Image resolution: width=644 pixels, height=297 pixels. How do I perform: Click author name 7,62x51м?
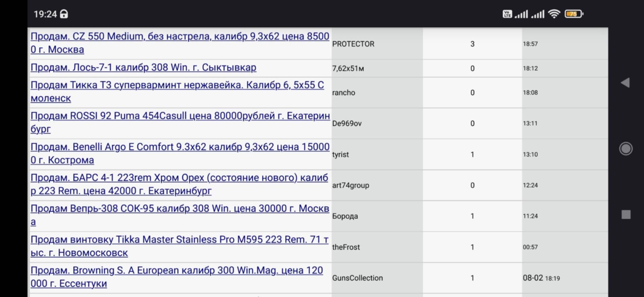coord(348,68)
